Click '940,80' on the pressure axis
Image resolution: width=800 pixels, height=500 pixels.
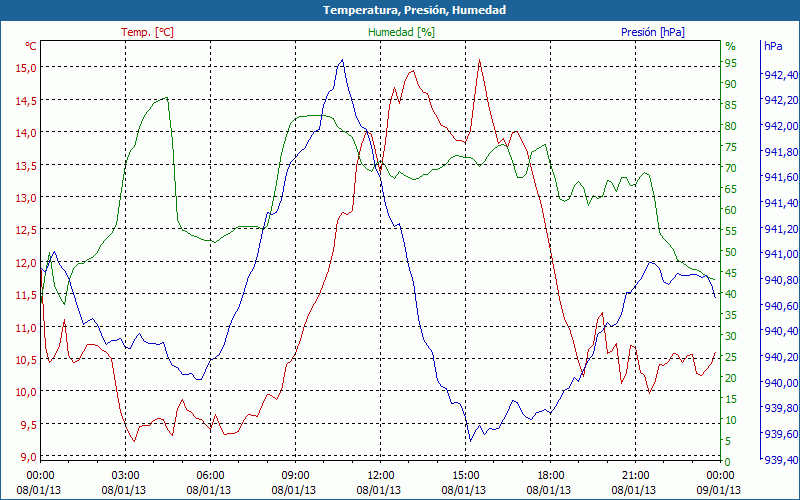pyautogui.click(x=781, y=280)
